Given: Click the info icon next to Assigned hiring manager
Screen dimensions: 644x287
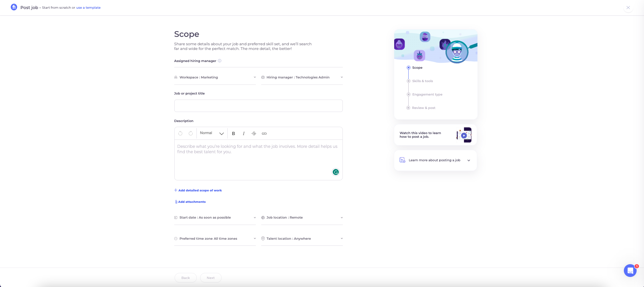Looking at the screenshot, I should point(220,61).
